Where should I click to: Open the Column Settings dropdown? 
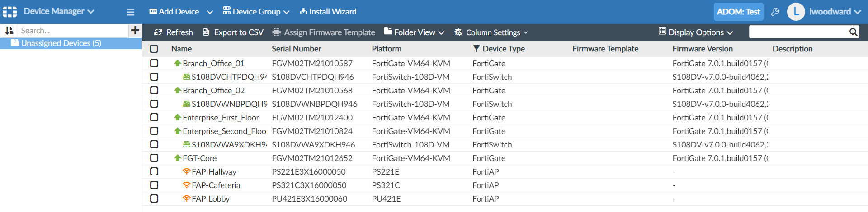pos(492,32)
